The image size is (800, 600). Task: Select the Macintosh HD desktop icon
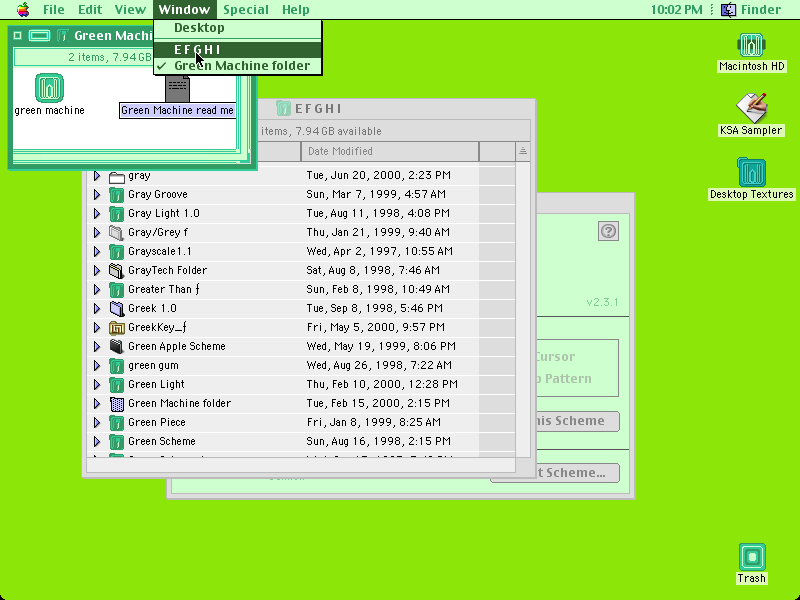pyautogui.click(x=751, y=45)
